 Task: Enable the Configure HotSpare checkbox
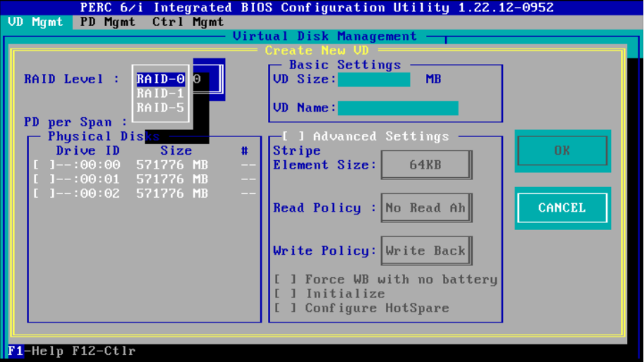[x=285, y=309]
